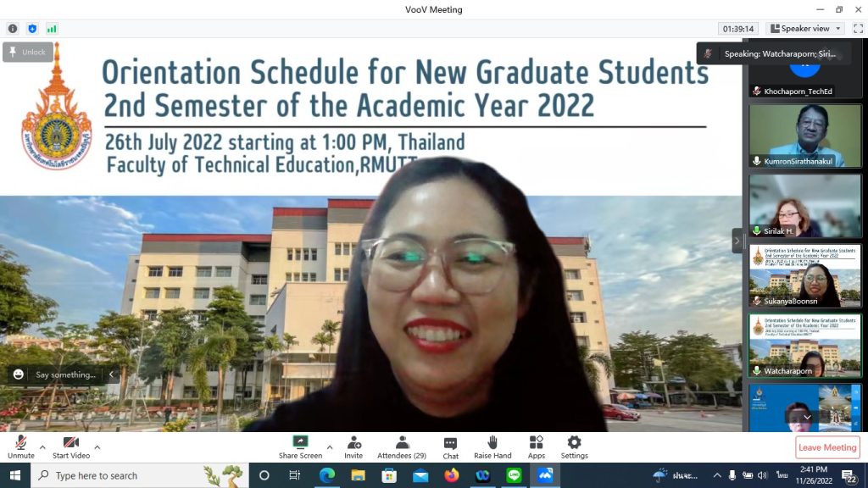This screenshot has height=488, width=868.
Task: Open Apps menu
Action: point(536,447)
